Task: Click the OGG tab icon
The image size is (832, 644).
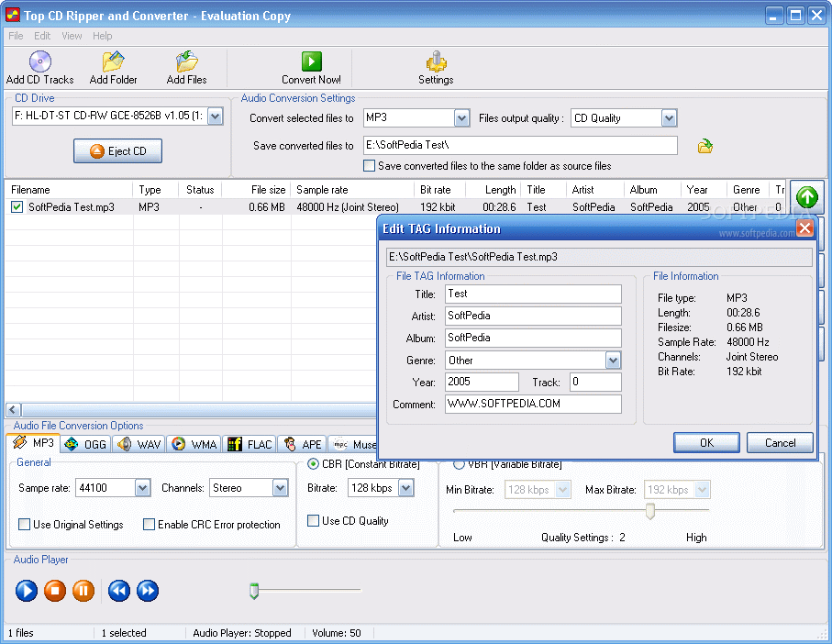Action: click(72, 444)
